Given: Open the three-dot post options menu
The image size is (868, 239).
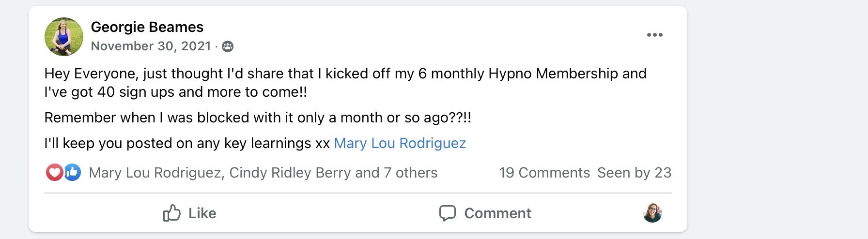Looking at the screenshot, I should point(654,35).
